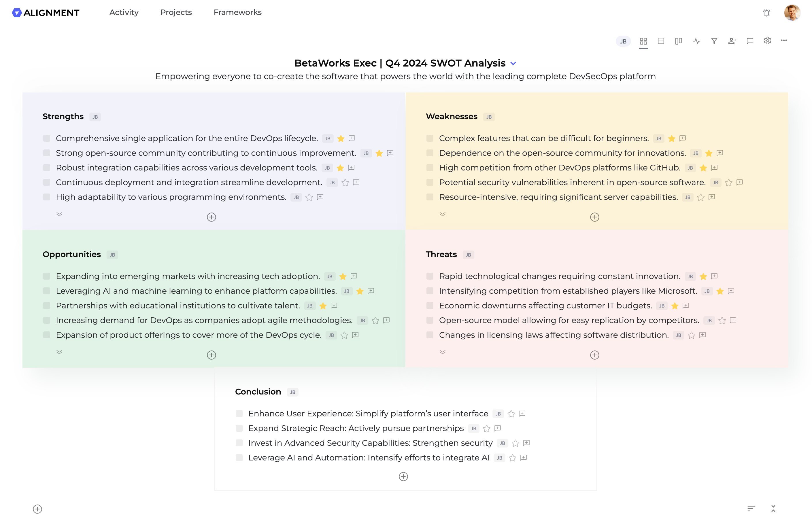The height and width of the screenshot is (531, 812).
Task: Add comment on 'Intensifying competition' item
Action: (731, 291)
